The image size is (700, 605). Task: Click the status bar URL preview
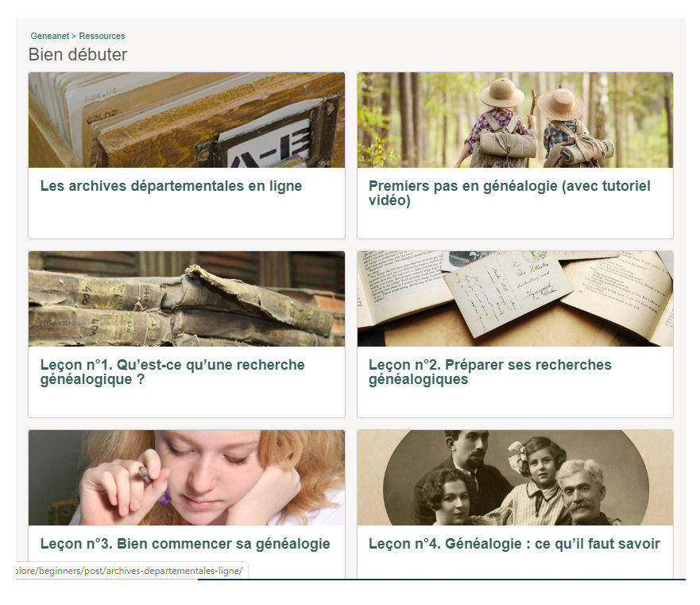[x=132, y=571]
